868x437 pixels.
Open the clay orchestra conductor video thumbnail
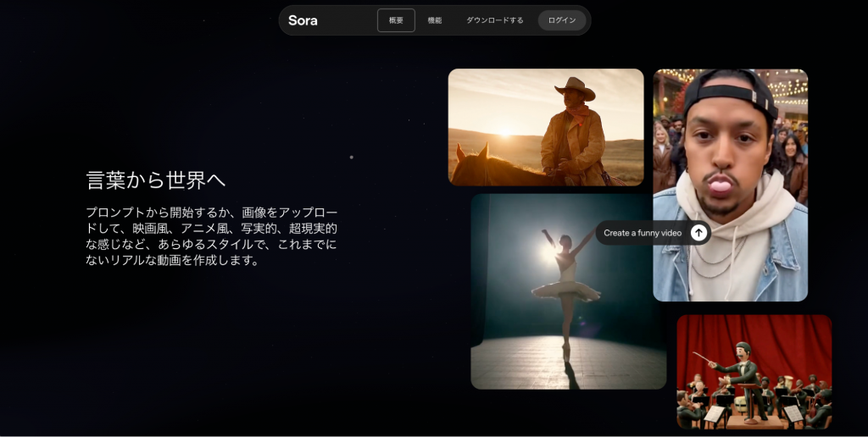click(754, 373)
